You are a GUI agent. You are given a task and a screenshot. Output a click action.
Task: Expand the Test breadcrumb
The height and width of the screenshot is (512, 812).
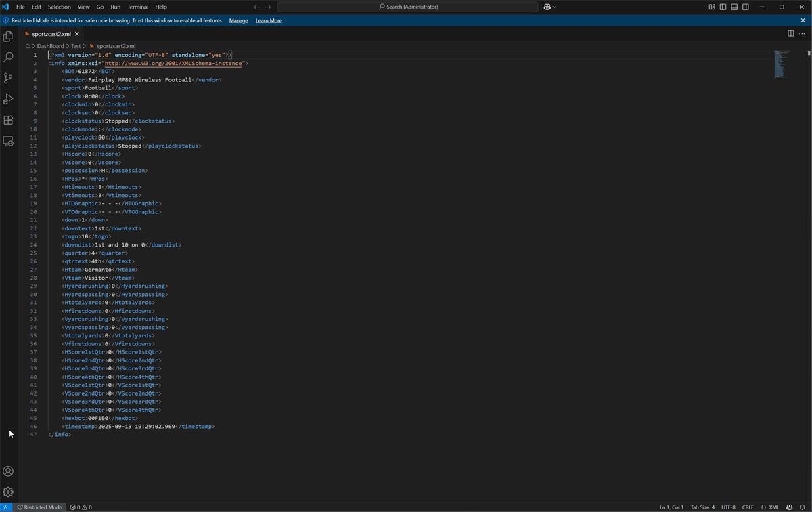[x=76, y=46]
